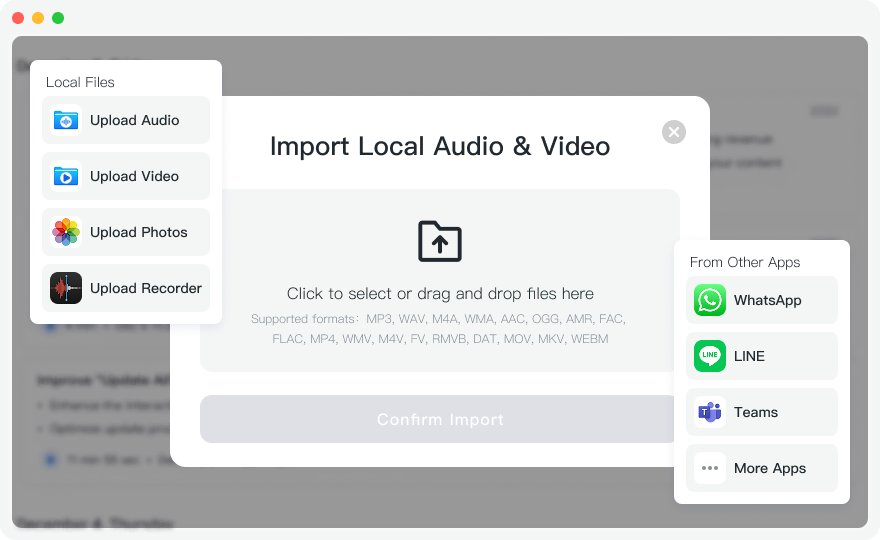Click the Microsoft Teams icon
Screen dimensions: 880x540
coord(710,412)
